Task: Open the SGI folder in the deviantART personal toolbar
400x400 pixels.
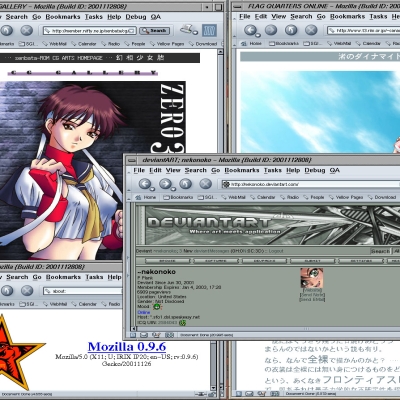Action: point(206,197)
